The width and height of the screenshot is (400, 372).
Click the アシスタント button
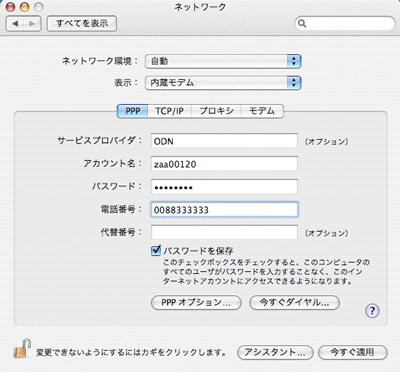click(275, 352)
